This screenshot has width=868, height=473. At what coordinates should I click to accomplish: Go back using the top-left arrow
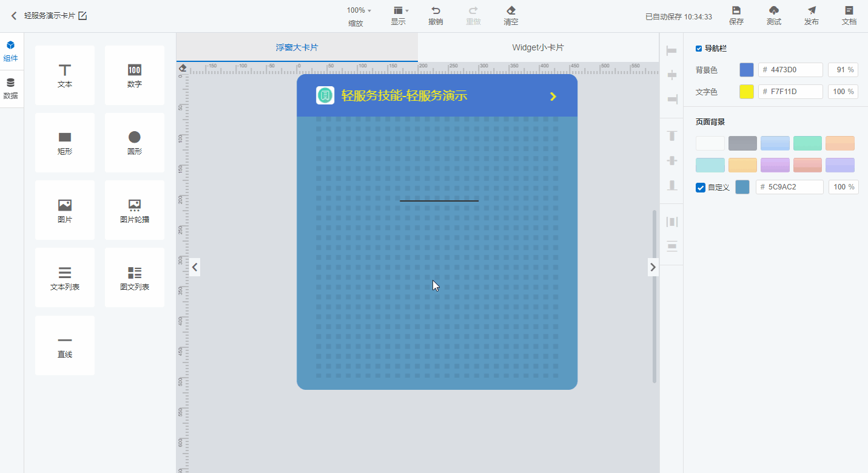pyautogui.click(x=14, y=16)
